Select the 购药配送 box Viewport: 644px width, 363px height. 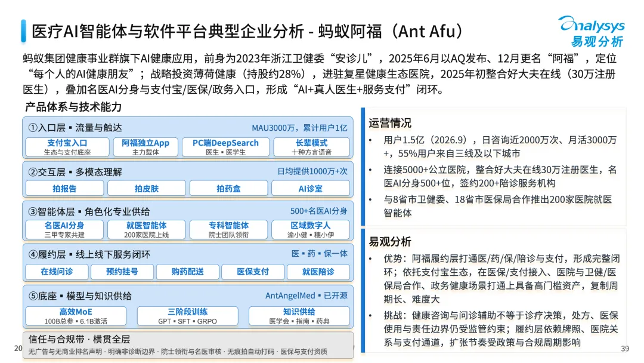(x=187, y=272)
